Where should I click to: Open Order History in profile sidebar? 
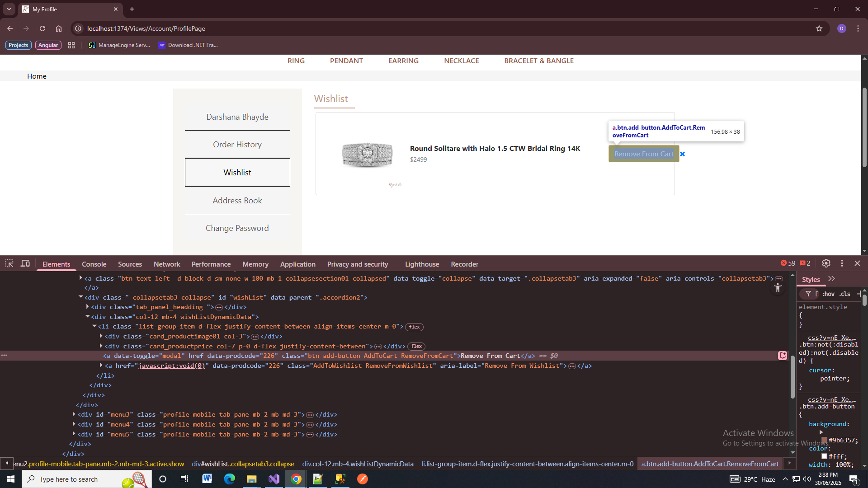point(237,145)
